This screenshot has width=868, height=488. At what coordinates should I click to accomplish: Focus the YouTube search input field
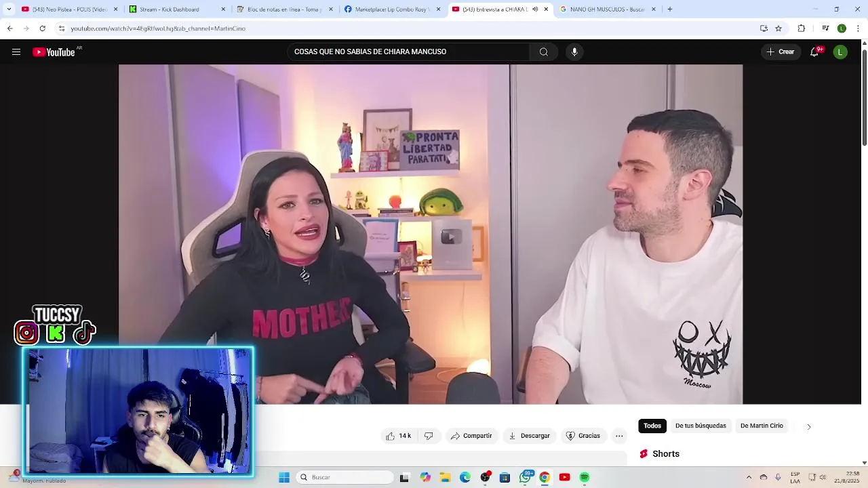click(409, 52)
